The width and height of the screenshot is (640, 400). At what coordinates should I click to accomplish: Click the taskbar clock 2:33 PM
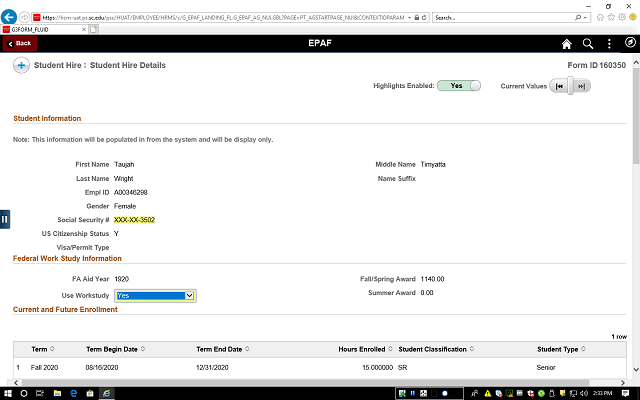coord(602,393)
